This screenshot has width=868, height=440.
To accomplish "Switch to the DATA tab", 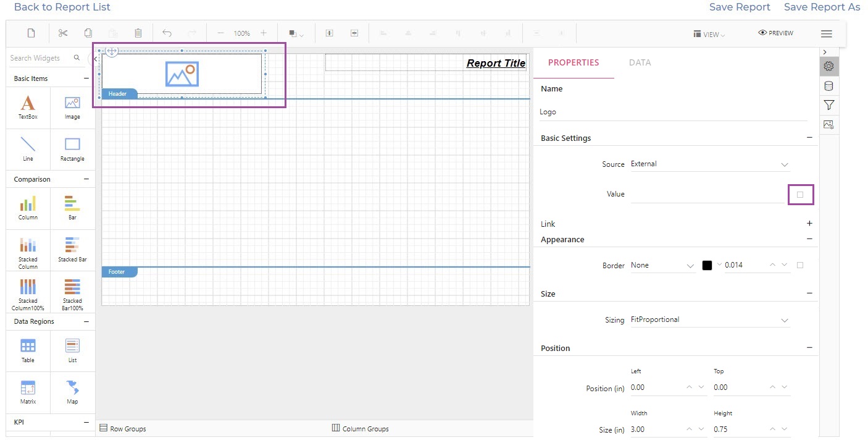I will [640, 62].
